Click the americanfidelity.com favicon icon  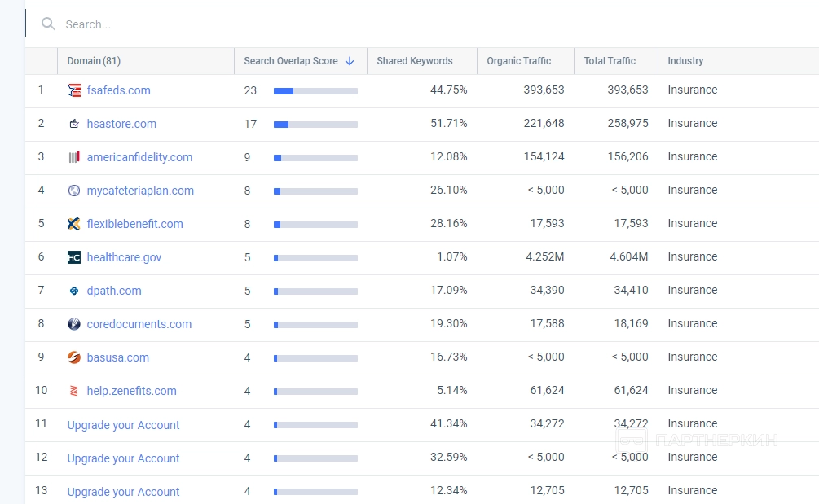74,157
